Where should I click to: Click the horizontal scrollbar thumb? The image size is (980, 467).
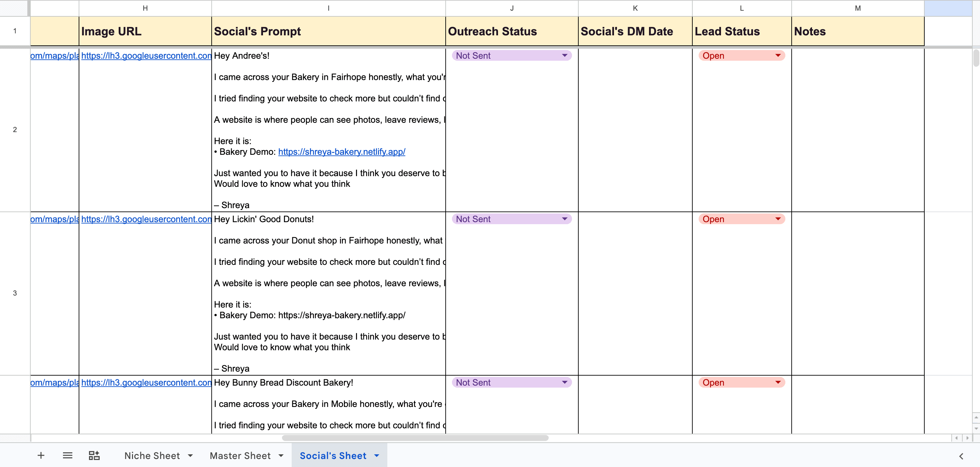pos(415,438)
